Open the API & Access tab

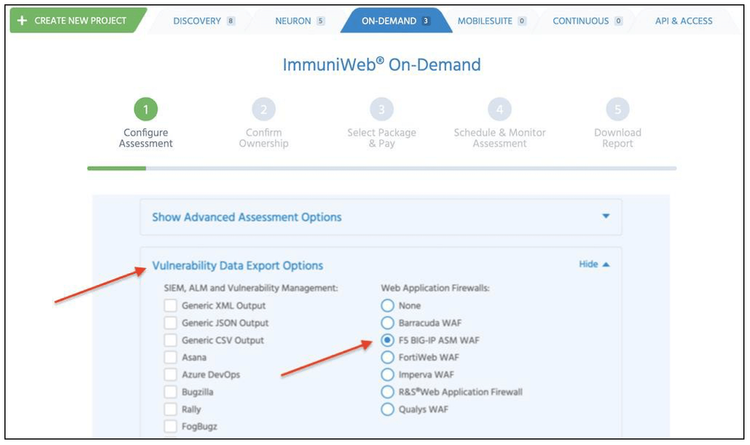[x=684, y=21]
